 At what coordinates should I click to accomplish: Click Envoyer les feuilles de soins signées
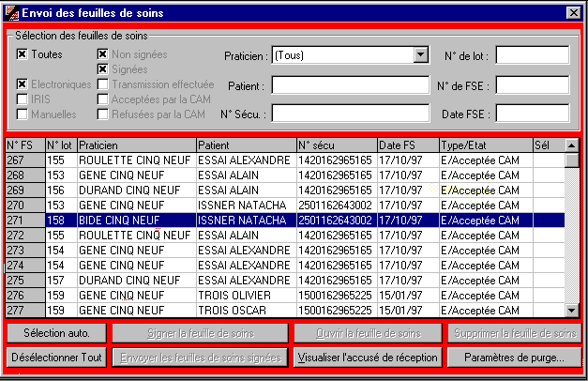click(201, 358)
